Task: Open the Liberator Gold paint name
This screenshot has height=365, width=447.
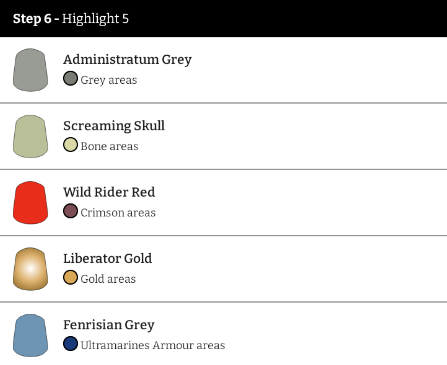Action: click(107, 259)
